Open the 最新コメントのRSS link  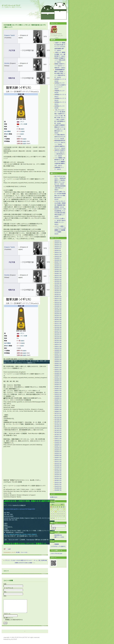(x=59, y=537)
